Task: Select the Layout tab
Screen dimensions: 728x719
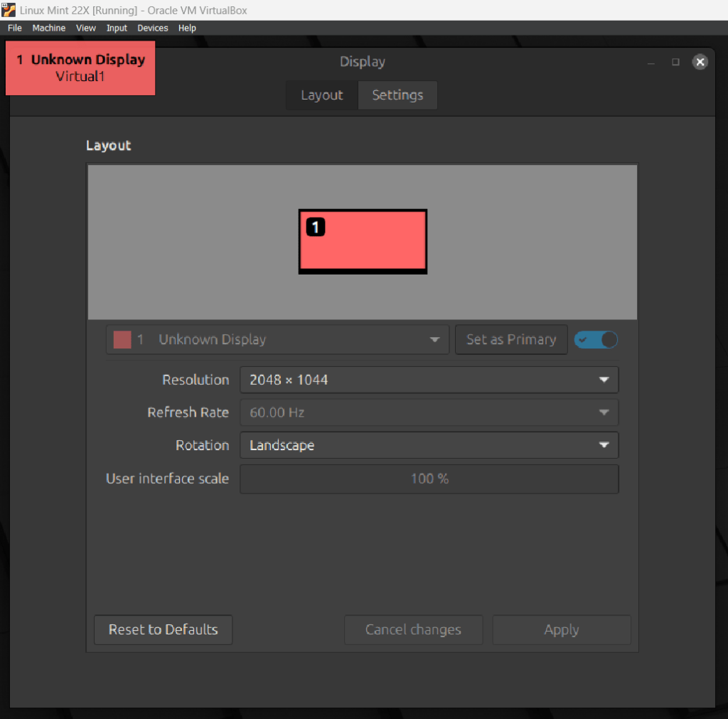Action: click(321, 95)
